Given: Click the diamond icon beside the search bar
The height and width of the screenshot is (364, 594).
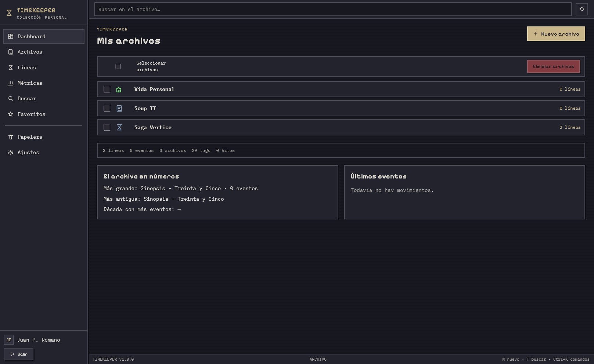Looking at the screenshot, I should point(582,9).
